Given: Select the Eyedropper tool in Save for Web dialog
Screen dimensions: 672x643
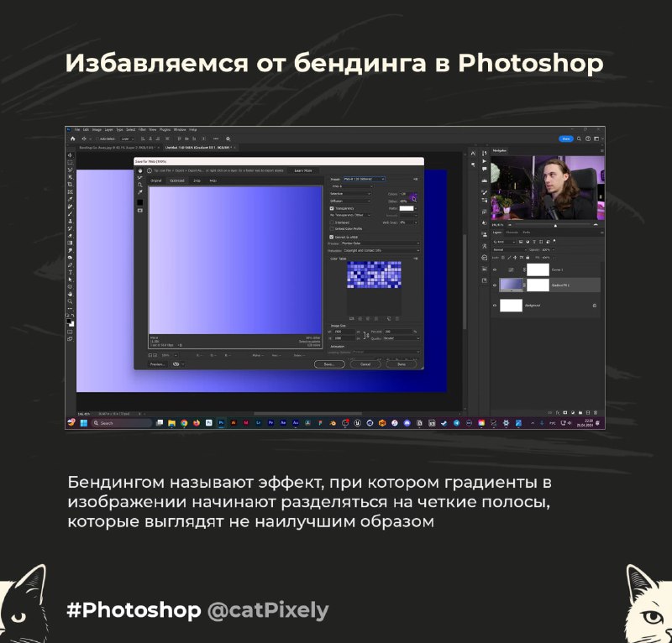Looking at the screenshot, I should pos(139,192).
